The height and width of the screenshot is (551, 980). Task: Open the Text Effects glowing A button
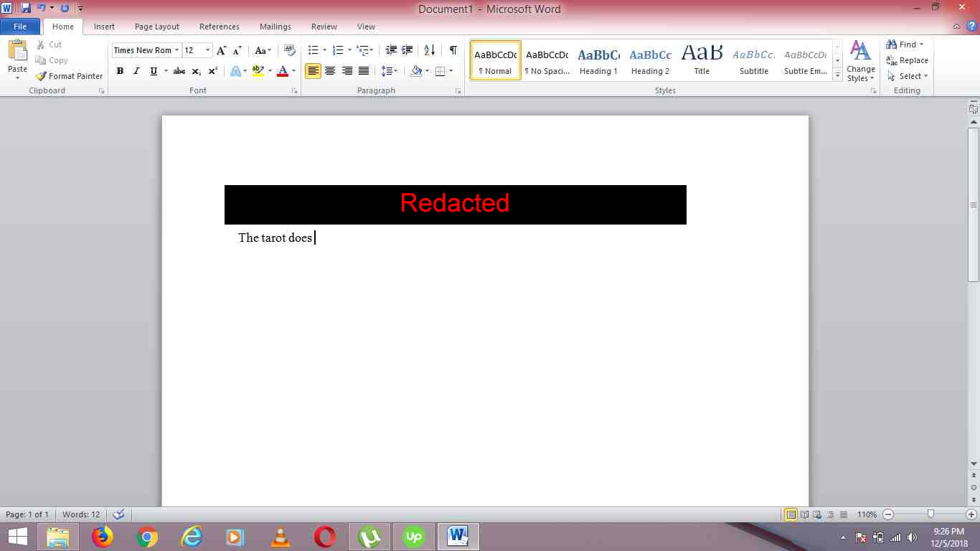[237, 71]
